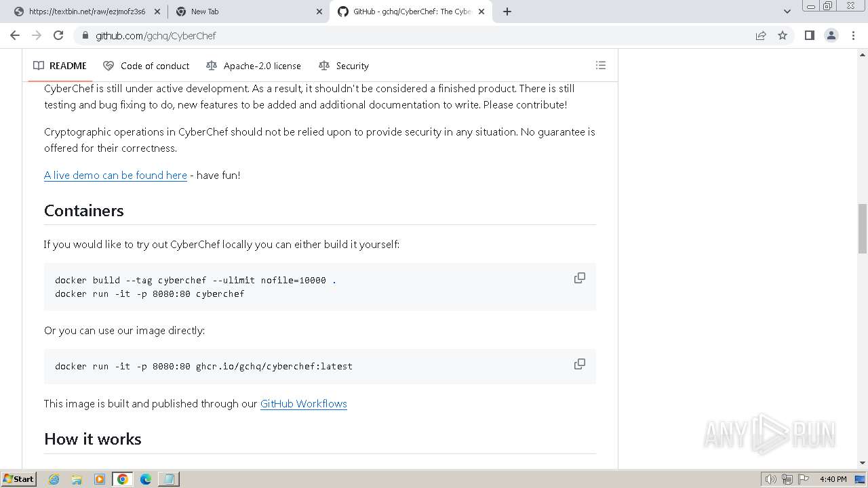Open the notepad taskbar icon
Screen dimensions: 868x488
point(168,479)
